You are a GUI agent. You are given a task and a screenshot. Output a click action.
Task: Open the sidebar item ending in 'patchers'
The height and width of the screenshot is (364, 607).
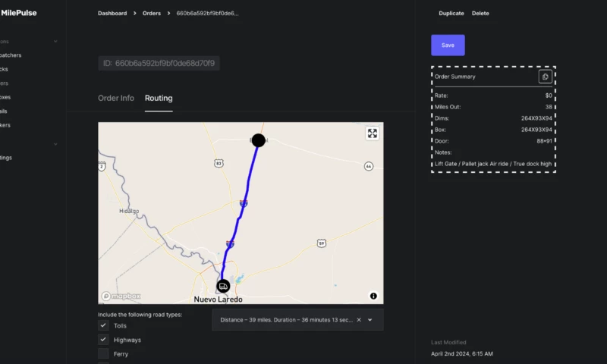point(11,55)
